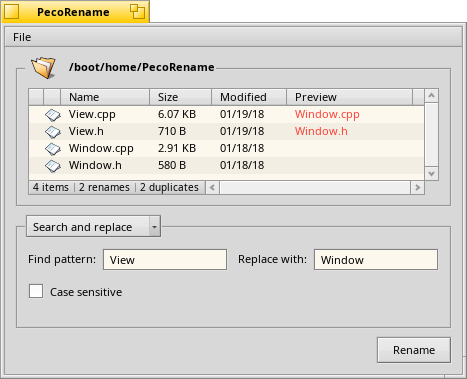The height and width of the screenshot is (379, 467).
Task: Click the file icon for View.h
Action: pyautogui.click(x=53, y=132)
